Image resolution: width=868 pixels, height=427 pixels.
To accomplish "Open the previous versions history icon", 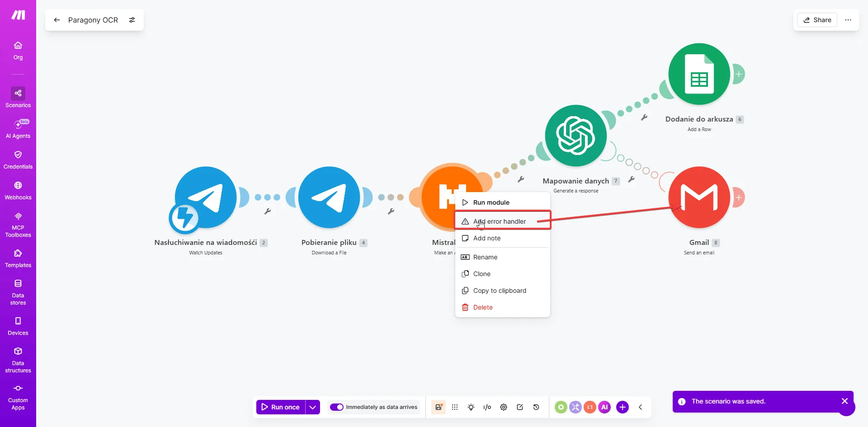I will click(x=536, y=407).
